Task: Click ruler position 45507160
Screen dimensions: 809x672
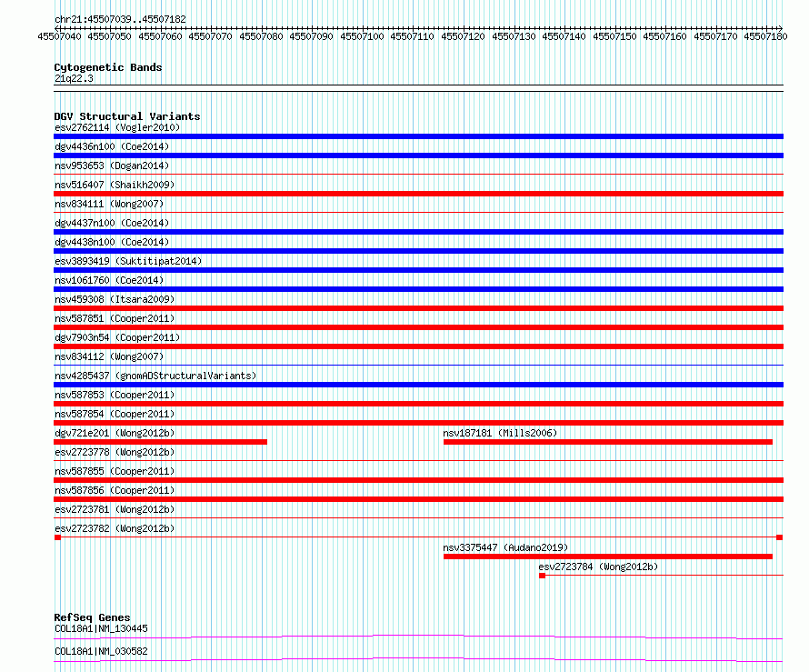Action: (664, 36)
